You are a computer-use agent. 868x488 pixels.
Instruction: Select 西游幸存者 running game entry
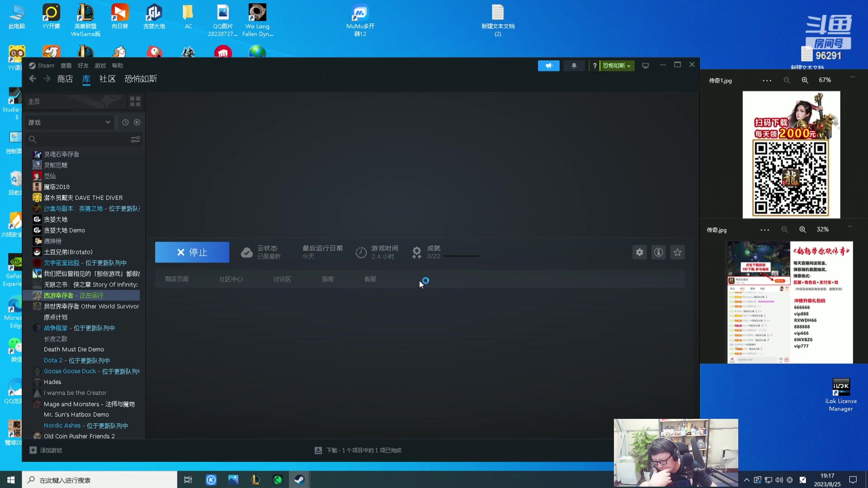click(x=81, y=296)
